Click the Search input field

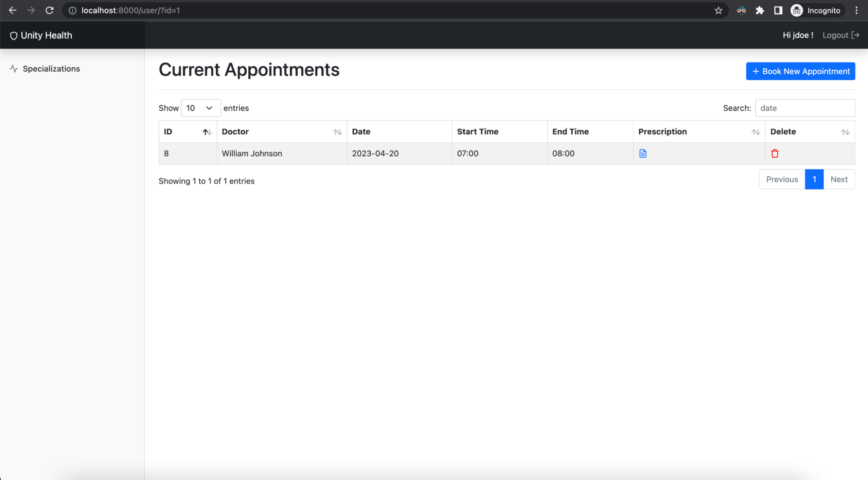805,108
